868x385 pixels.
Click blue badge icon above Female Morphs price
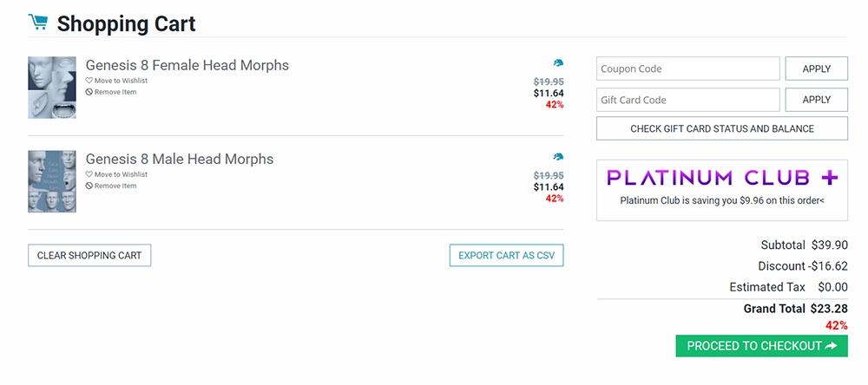pos(558,63)
